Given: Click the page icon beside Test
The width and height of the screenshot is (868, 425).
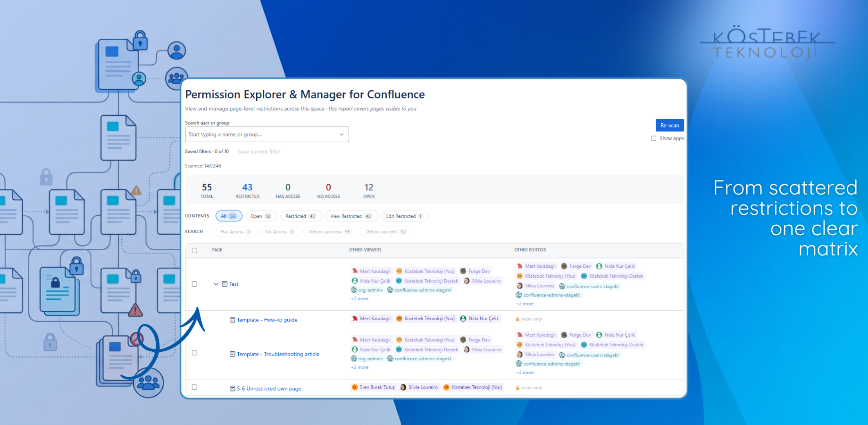Looking at the screenshot, I should pyautogui.click(x=225, y=284).
